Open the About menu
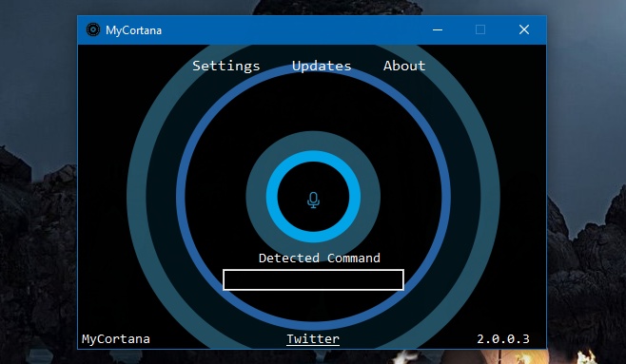 click(404, 66)
